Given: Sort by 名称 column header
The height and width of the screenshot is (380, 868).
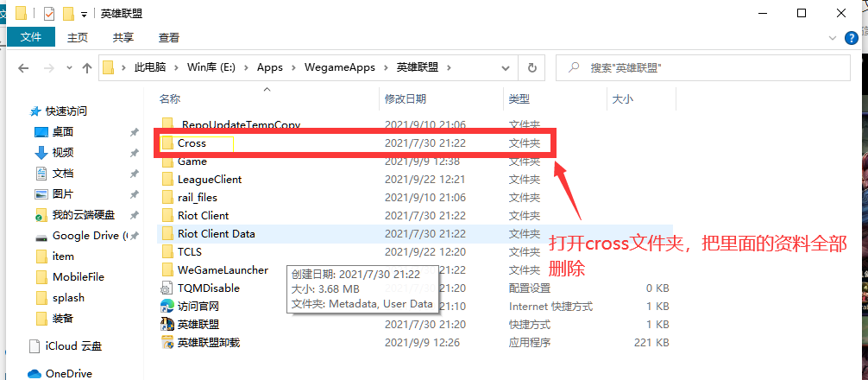Looking at the screenshot, I should (x=169, y=99).
